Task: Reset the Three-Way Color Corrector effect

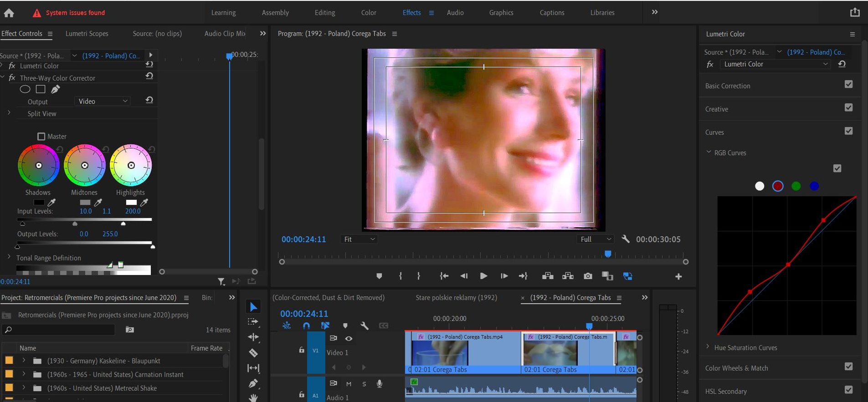Action: coord(149,76)
